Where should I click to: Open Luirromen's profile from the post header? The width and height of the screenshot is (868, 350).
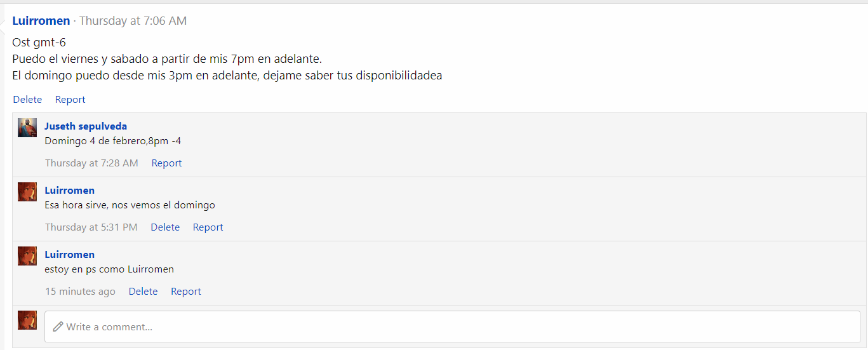point(41,21)
